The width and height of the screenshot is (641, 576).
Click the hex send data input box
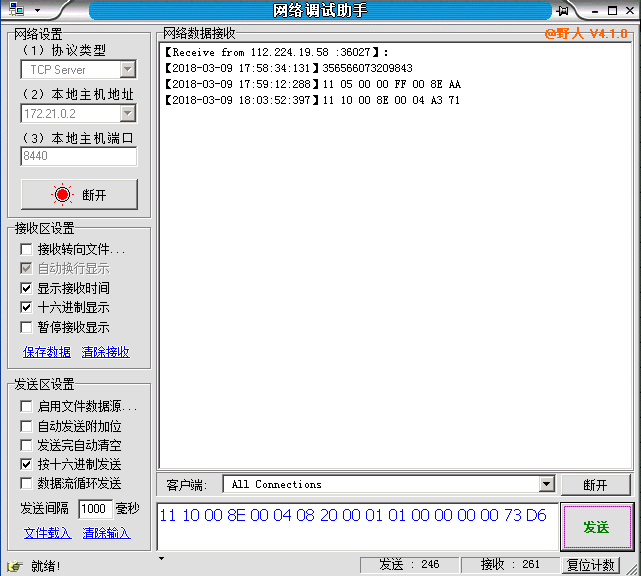point(357,527)
